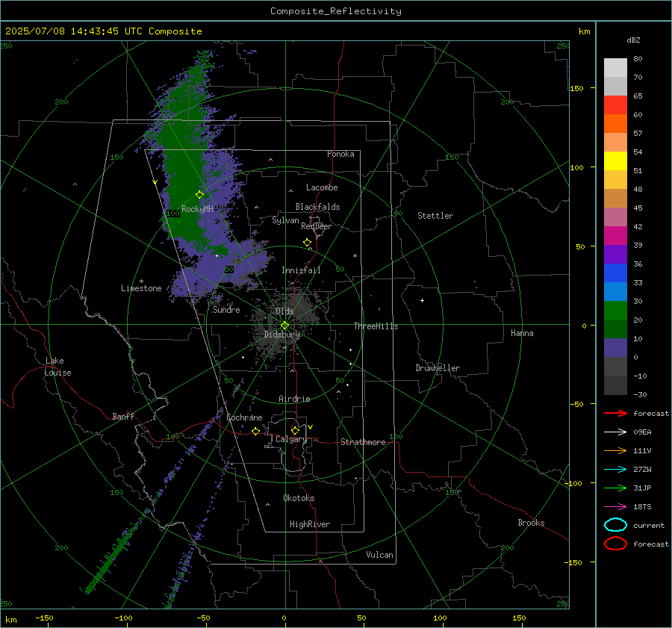The image size is (672, 628).
Task: Click the Composite_Reflectivity title
Action: 336,11
